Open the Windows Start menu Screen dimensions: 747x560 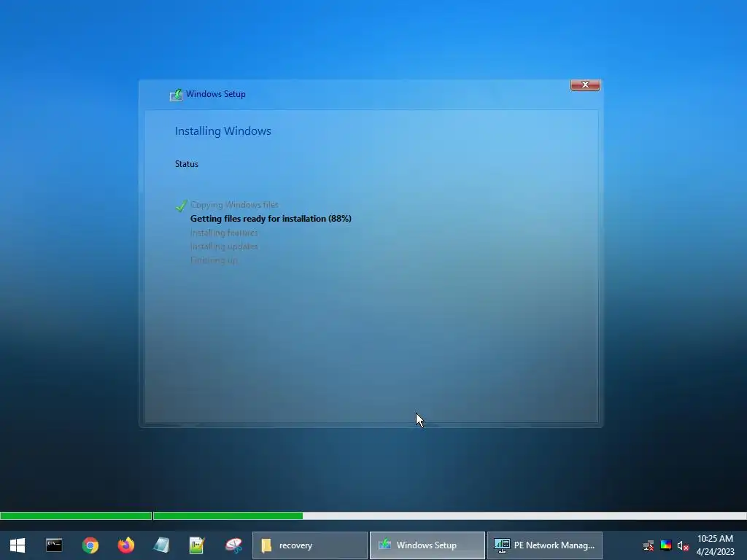(18, 545)
